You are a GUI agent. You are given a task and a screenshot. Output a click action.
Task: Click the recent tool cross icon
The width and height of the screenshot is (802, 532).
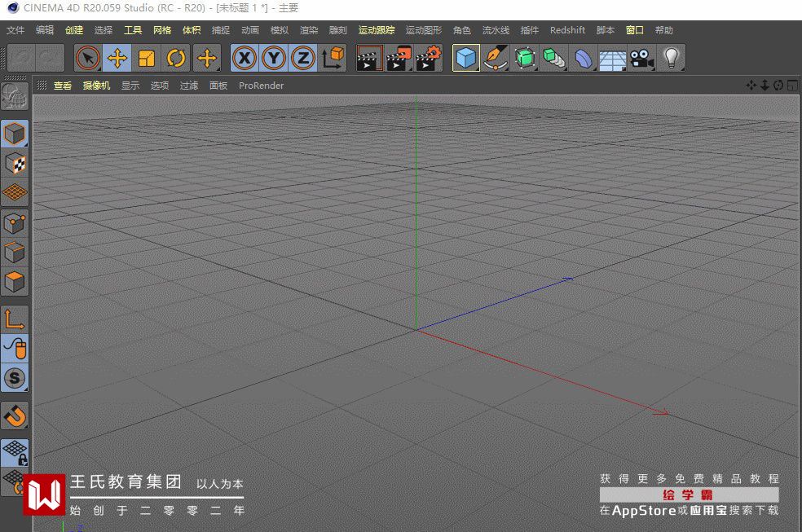(207, 58)
